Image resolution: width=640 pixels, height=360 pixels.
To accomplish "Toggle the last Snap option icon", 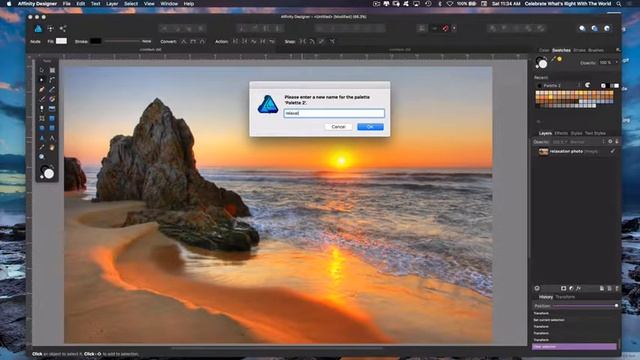I will click(x=332, y=42).
